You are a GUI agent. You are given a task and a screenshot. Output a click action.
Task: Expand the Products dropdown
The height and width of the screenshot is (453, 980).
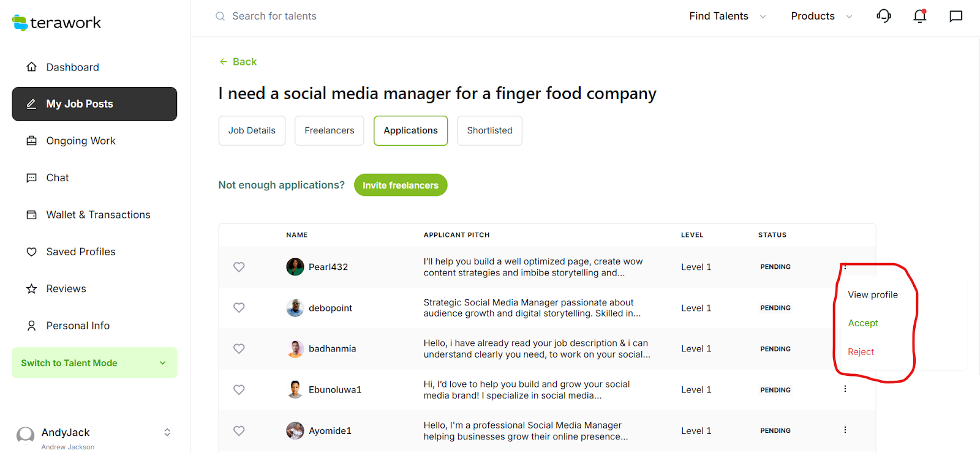tap(821, 16)
